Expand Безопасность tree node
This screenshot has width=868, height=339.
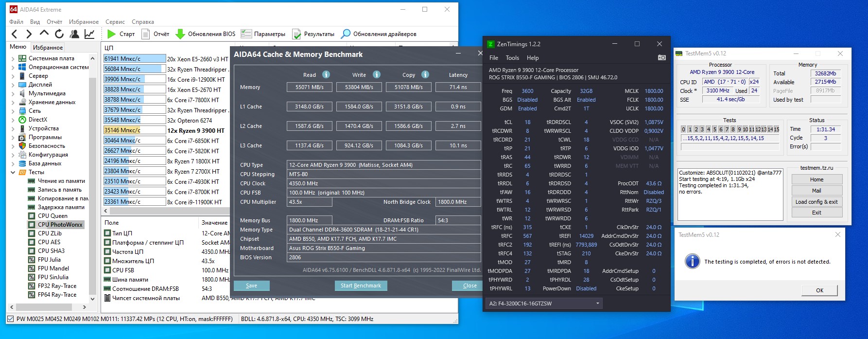(13, 146)
